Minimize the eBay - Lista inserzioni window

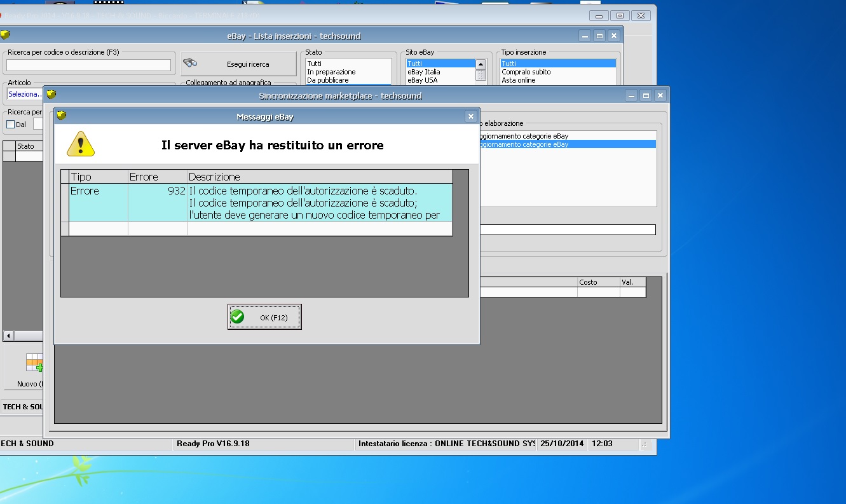click(x=584, y=36)
